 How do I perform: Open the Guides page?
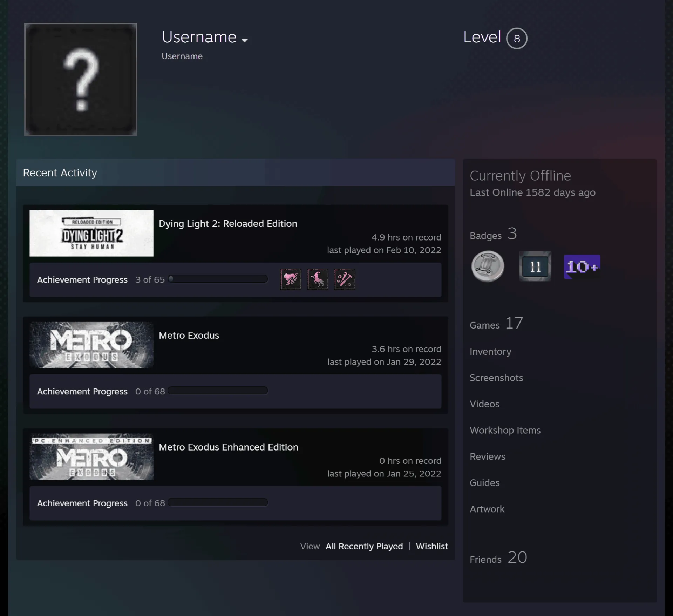point(484,483)
